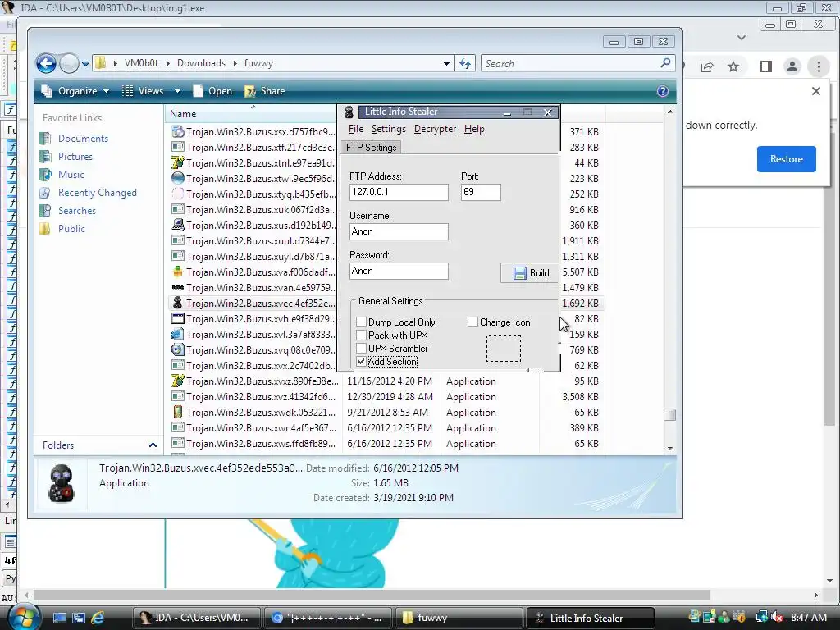The height and width of the screenshot is (630, 840).
Task: Expand the address bar history dropdown
Action: pyautogui.click(x=446, y=64)
